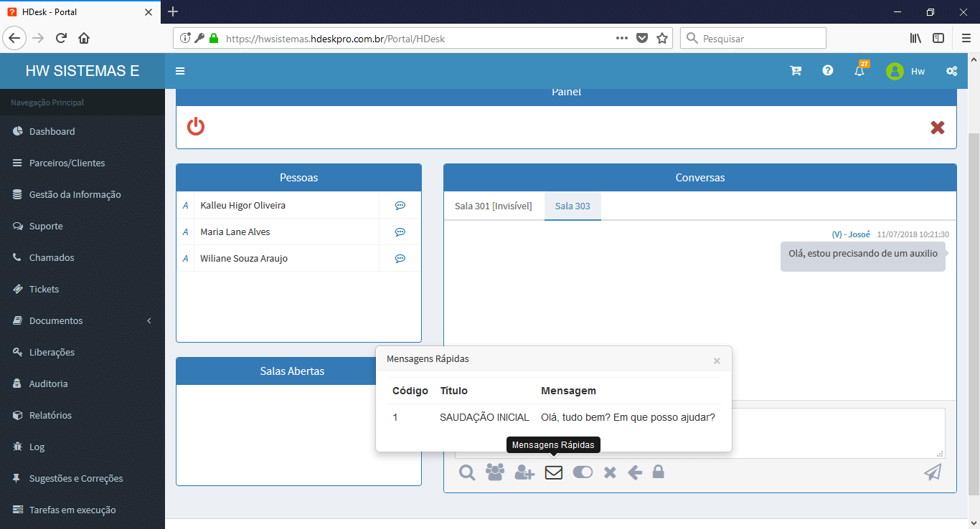Open Suporte in the sidebar
The height and width of the screenshot is (529, 980).
83,226
